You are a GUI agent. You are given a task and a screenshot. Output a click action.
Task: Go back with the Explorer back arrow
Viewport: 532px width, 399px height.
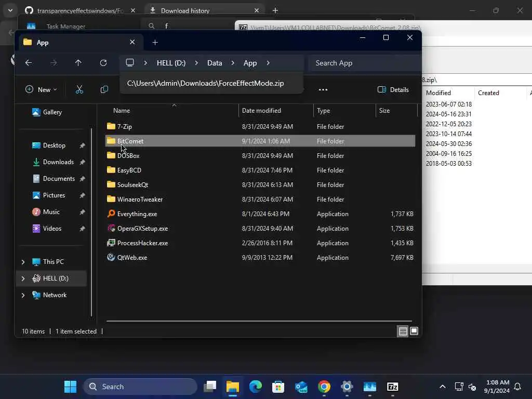[x=29, y=63]
